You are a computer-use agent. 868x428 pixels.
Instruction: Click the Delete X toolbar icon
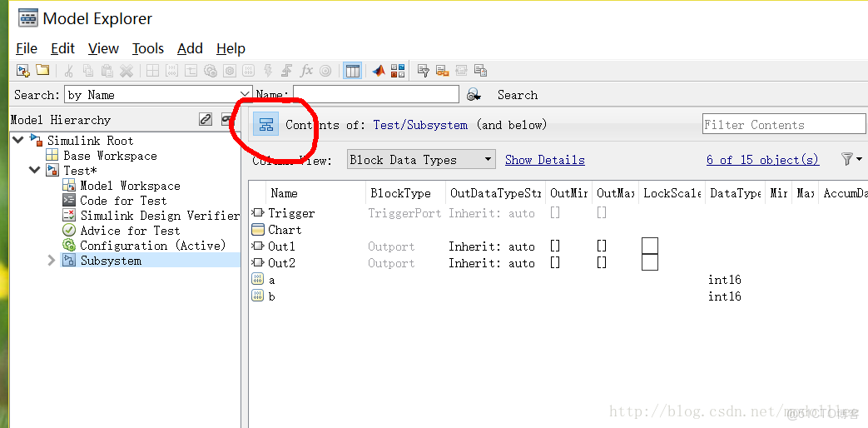(x=126, y=71)
